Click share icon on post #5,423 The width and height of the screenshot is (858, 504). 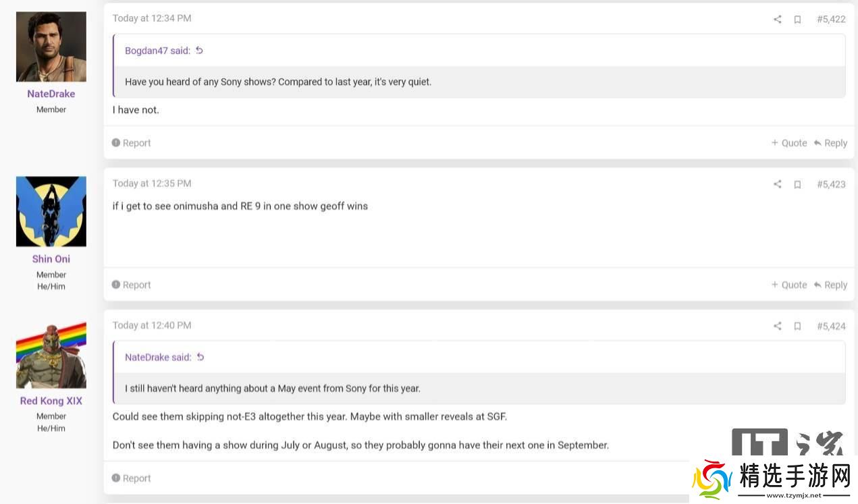(x=777, y=184)
